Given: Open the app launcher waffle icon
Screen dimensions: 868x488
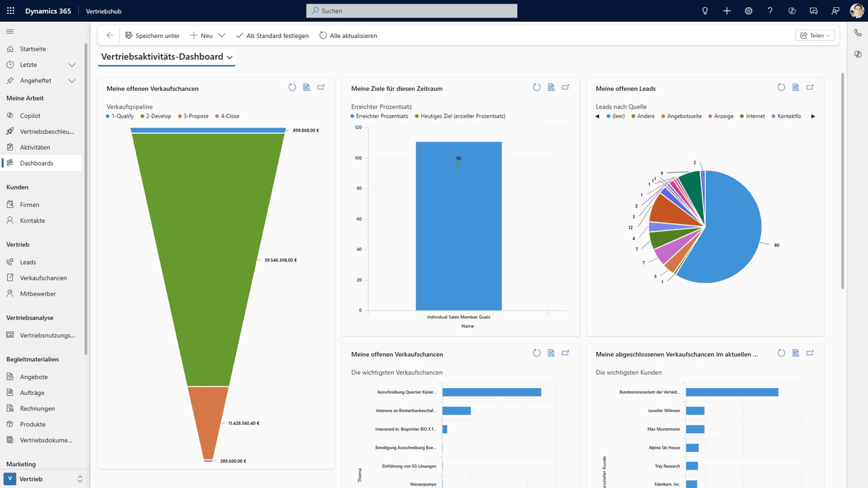Looking at the screenshot, I should [11, 11].
